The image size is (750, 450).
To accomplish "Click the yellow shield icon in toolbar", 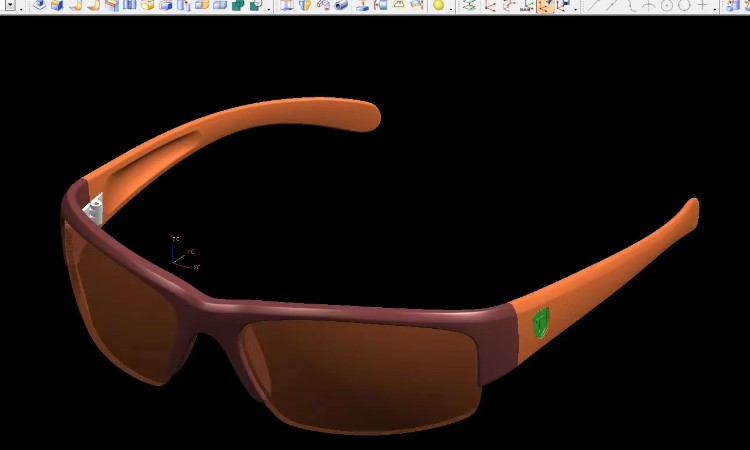I will (305, 5).
